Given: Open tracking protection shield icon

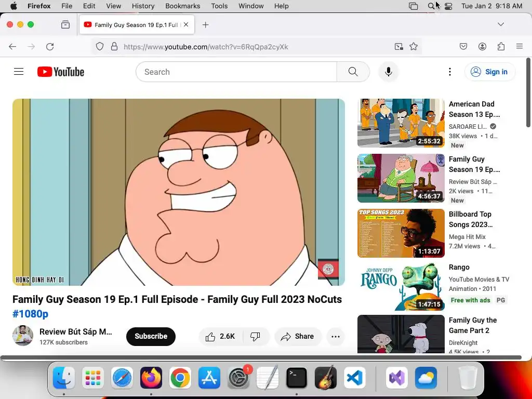Looking at the screenshot, I should [x=99, y=46].
